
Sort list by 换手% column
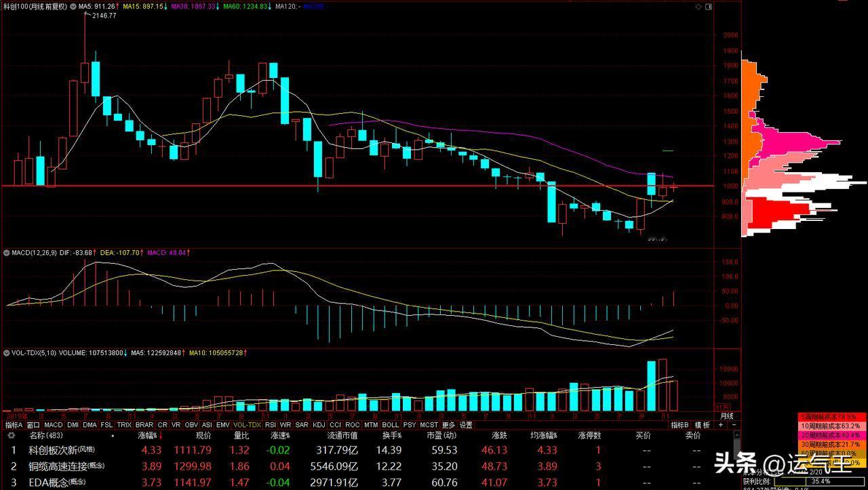pos(392,435)
